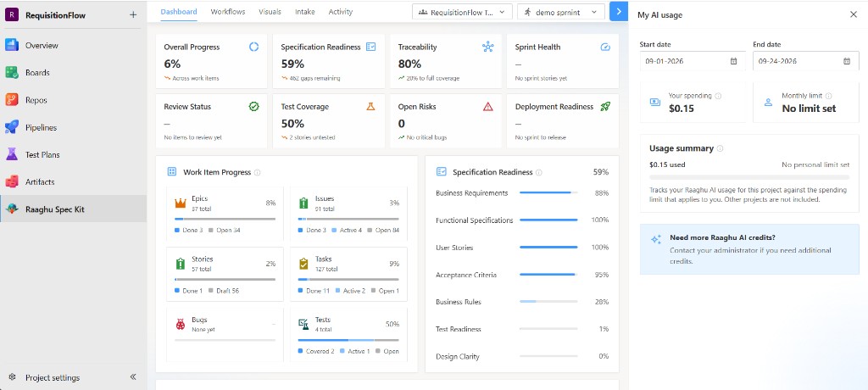Screen dimensions: 868x390
Task: Switch to the Workflows tab
Action: 228,12
